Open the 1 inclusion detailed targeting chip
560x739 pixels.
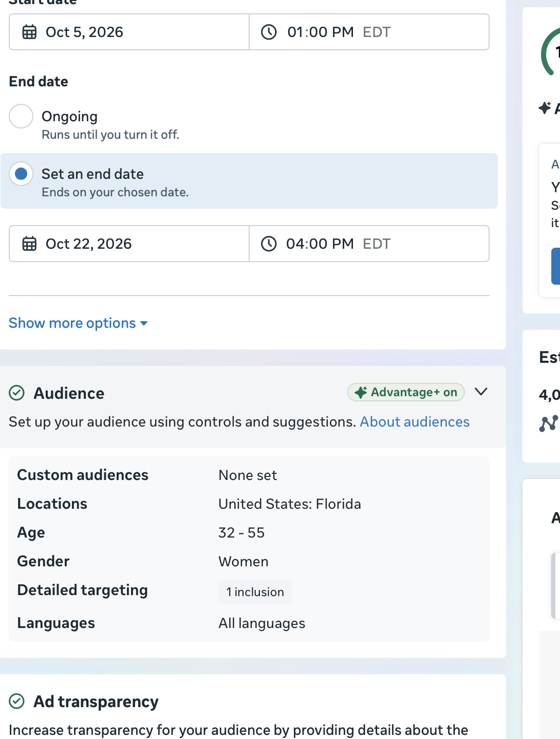coord(255,592)
